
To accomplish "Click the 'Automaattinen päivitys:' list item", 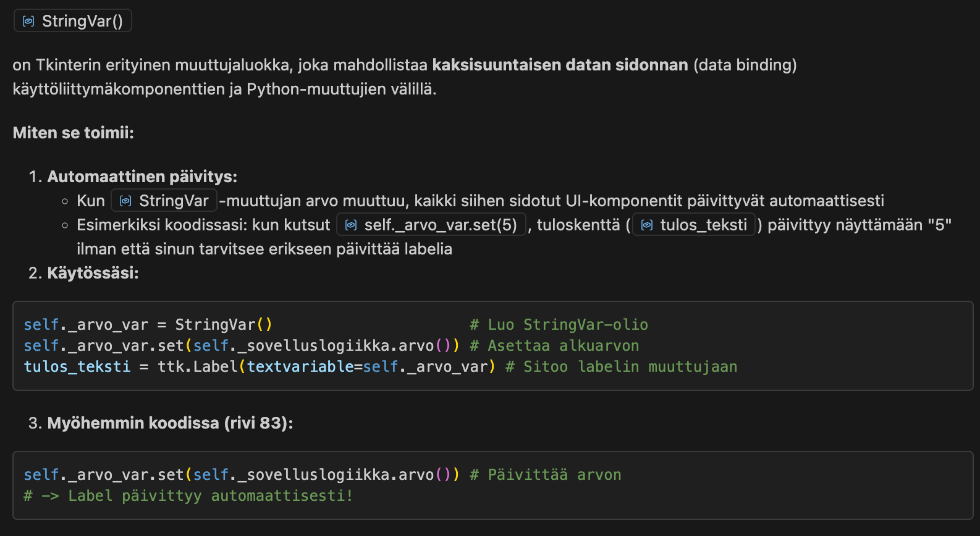I will tap(142, 177).
